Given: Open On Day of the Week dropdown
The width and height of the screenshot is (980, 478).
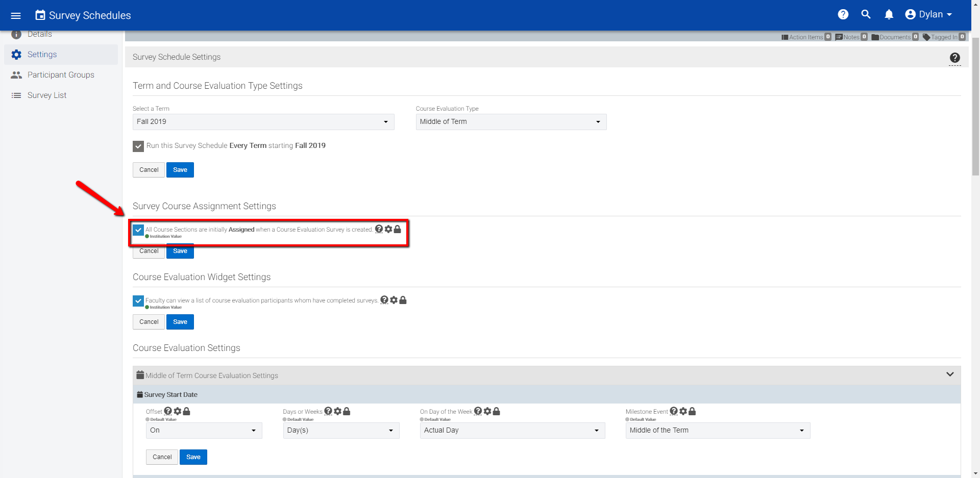Looking at the screenshot, I should (x=512, y=431).
